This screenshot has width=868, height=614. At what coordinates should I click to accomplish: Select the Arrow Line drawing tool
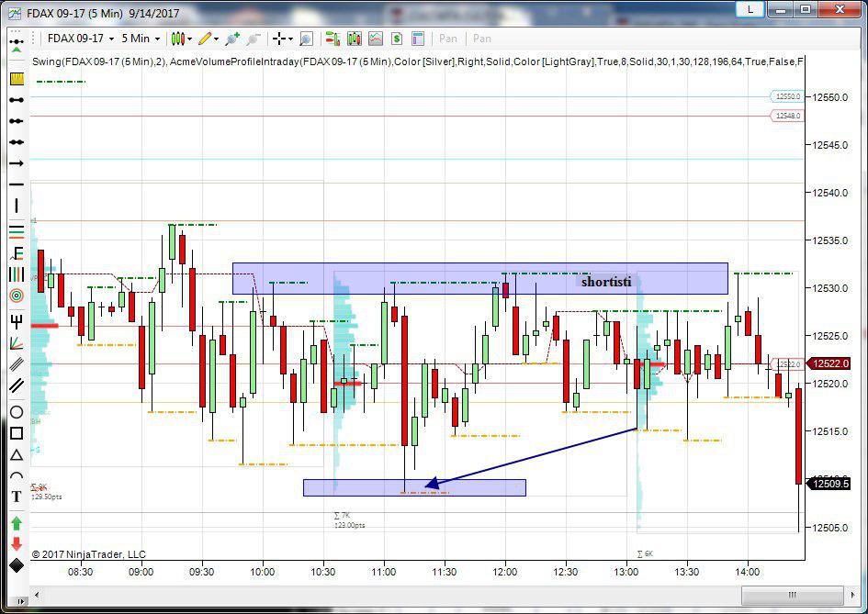coord(17,163)
